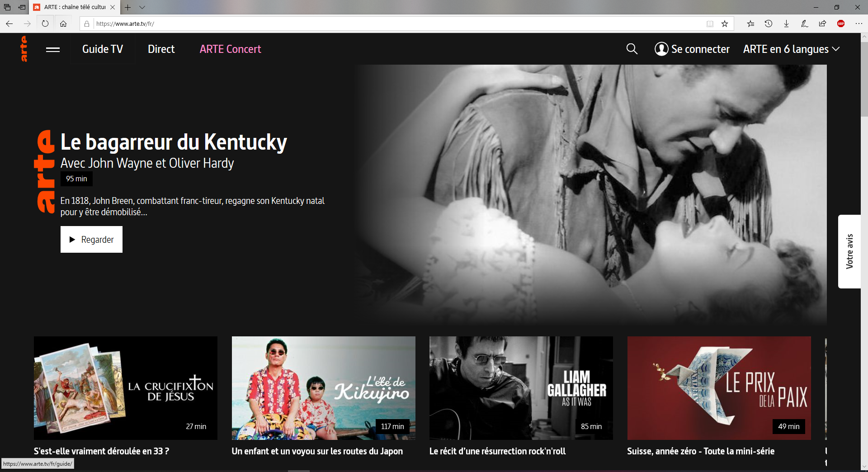Show tab previews chevron

142,7
